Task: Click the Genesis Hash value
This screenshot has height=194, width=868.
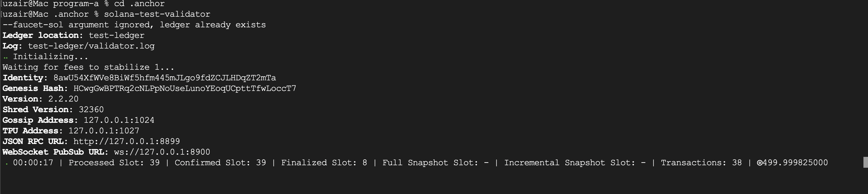Action: click(x=185, y=88)
